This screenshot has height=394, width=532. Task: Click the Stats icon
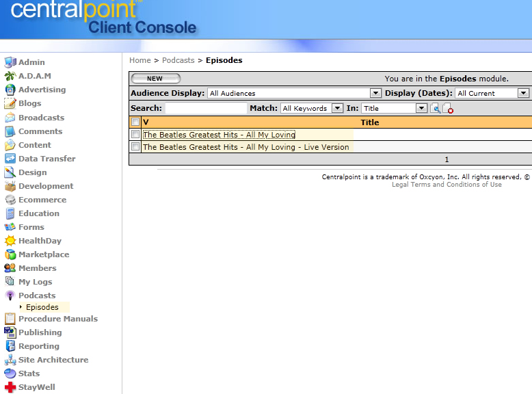click(x=10, y=373)
